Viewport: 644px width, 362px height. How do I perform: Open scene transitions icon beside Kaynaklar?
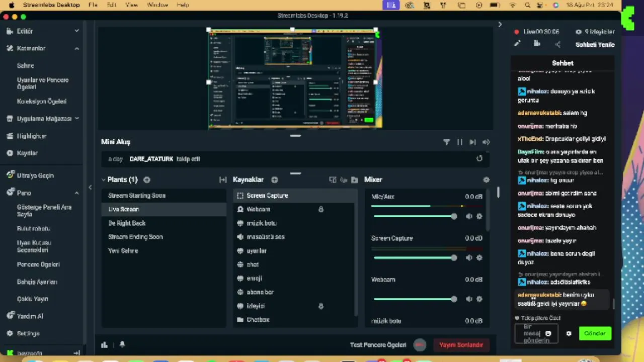click(223, 179)
